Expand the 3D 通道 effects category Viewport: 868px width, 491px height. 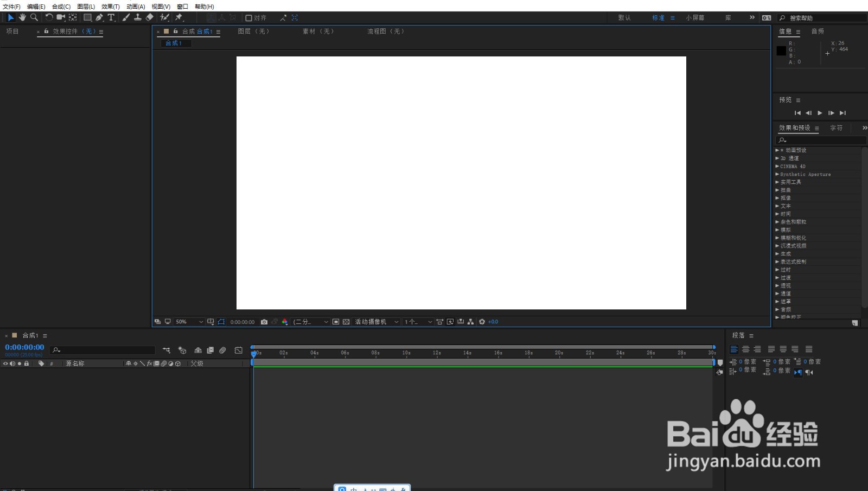[x=777, y=158]
